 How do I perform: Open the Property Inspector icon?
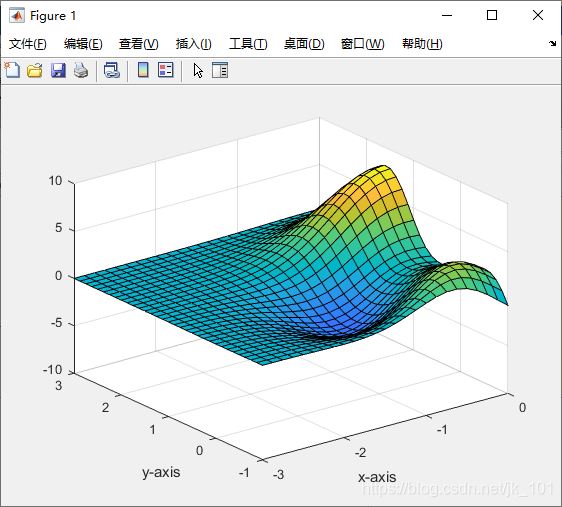[220, 70]
